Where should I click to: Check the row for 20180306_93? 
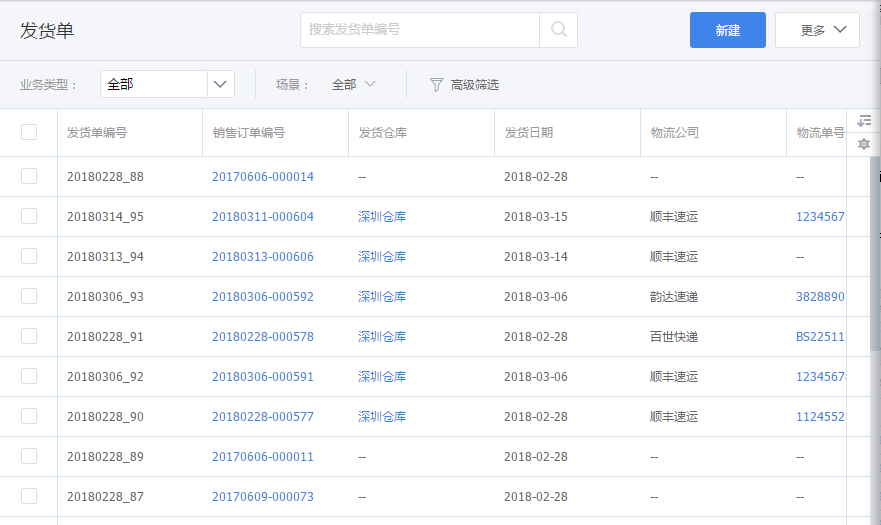(29, 296)
